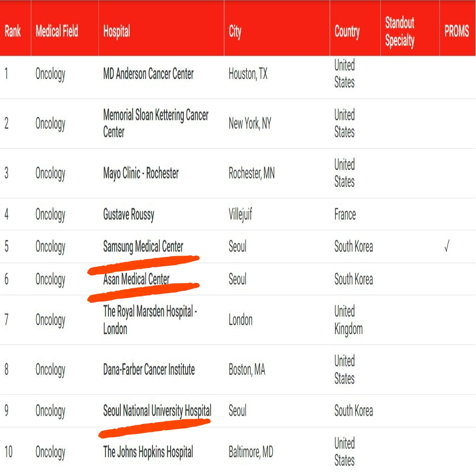Click the New York, NY city cell

(250, 124)
